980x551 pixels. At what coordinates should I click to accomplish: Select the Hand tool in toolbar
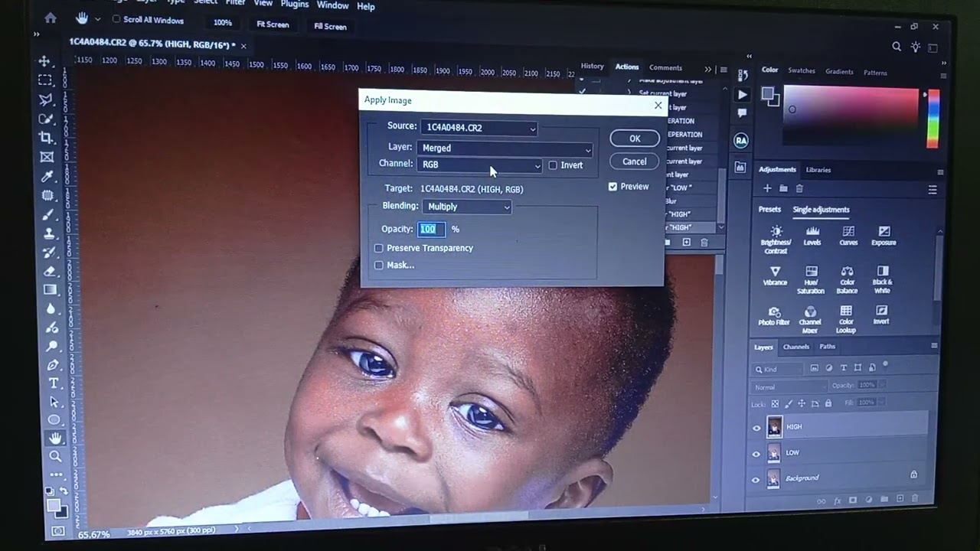[55, 438]
